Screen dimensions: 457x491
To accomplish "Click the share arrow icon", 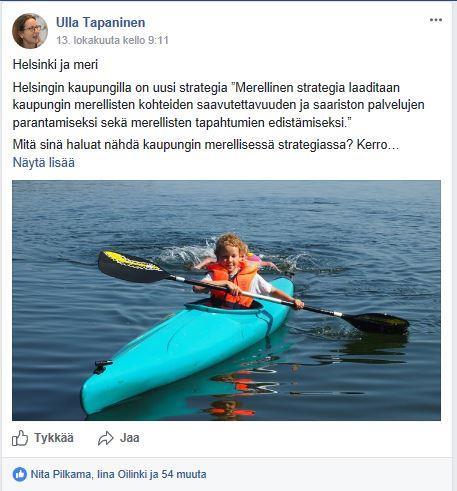I will coord(106,438).
